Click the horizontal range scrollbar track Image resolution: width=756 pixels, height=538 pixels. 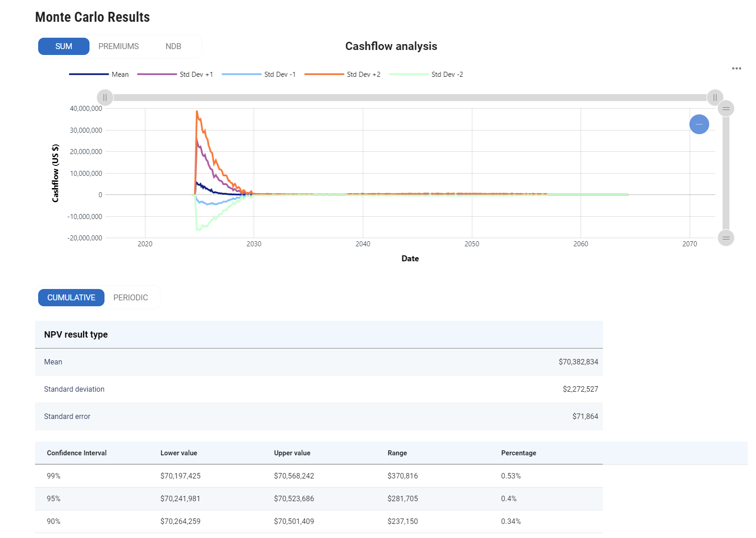pyautogui.click(x=409, y=97)
